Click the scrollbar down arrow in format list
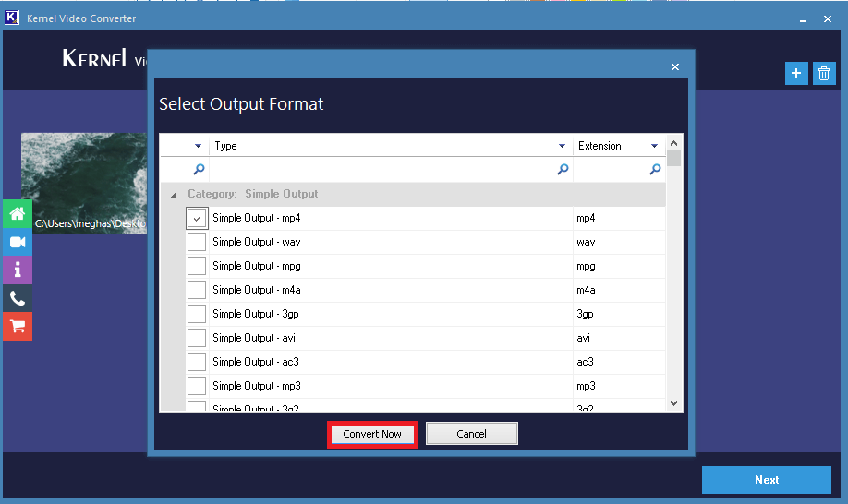 (x=673, y=403)
